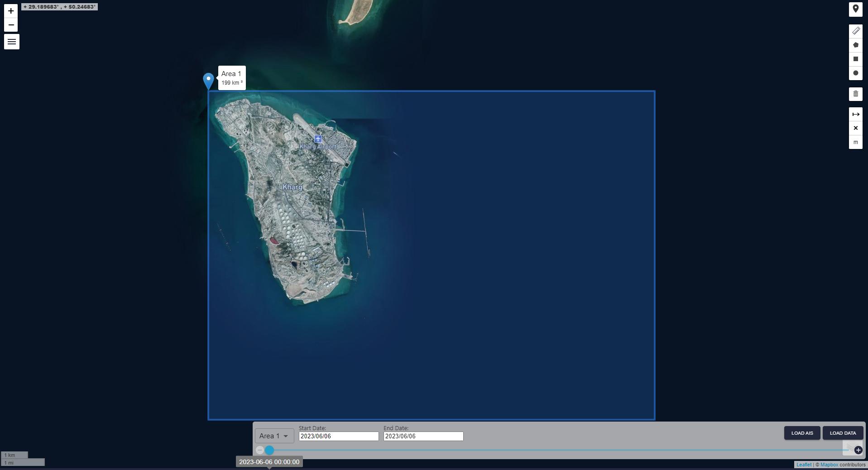Zoom out of the map

click(x=11, y=25)
